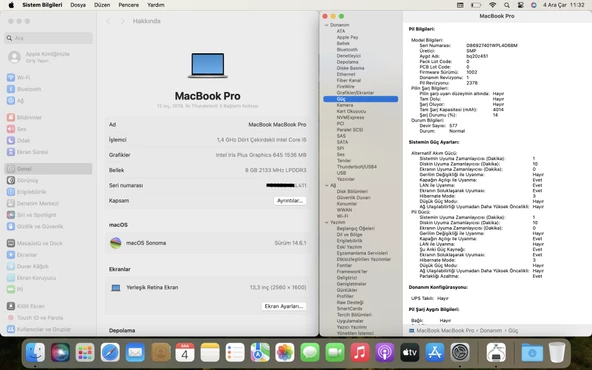The height and width of the screenshot is (370, 592).
Task: Select Kamera in the hardware tree
Action: point(345,105)
